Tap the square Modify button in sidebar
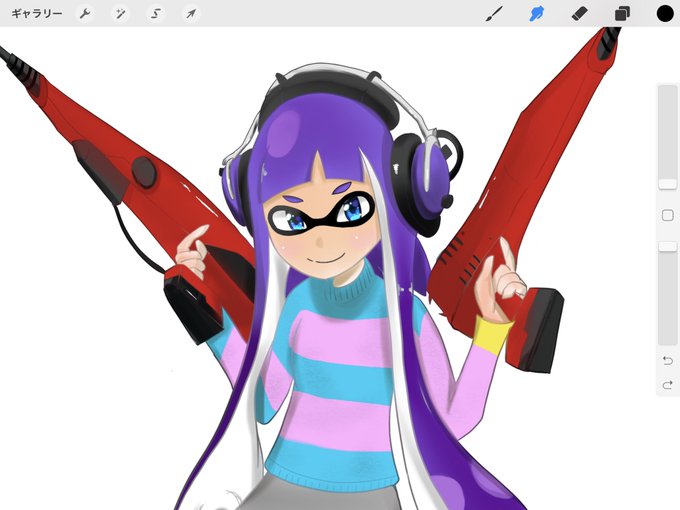 coord(668,216)
